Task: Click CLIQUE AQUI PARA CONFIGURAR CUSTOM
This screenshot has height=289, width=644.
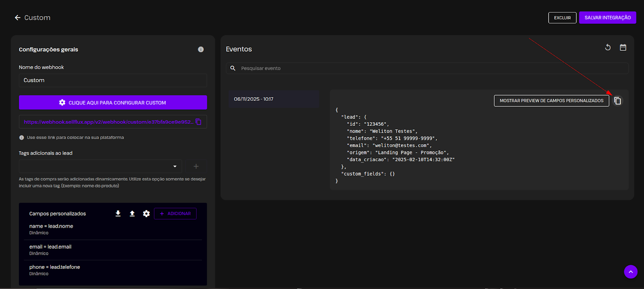Action: pos(113,102)
